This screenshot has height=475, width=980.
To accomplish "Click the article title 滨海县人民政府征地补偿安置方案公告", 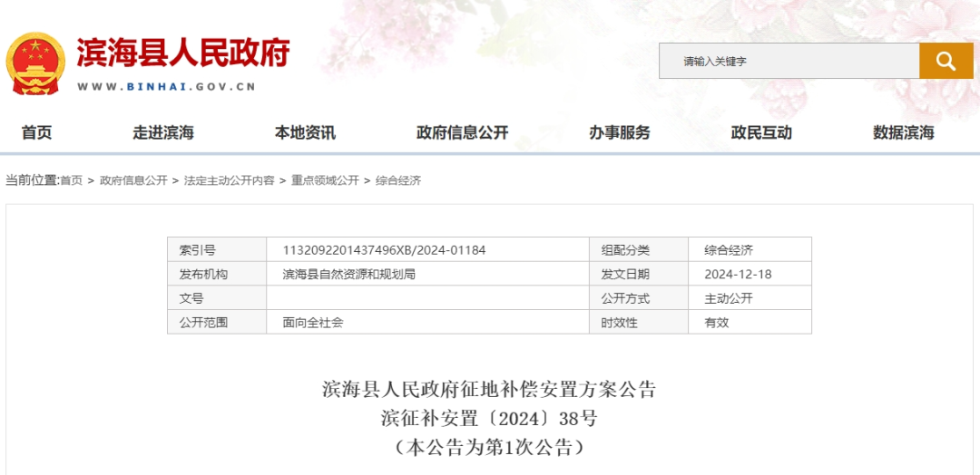I will (489, 390).
